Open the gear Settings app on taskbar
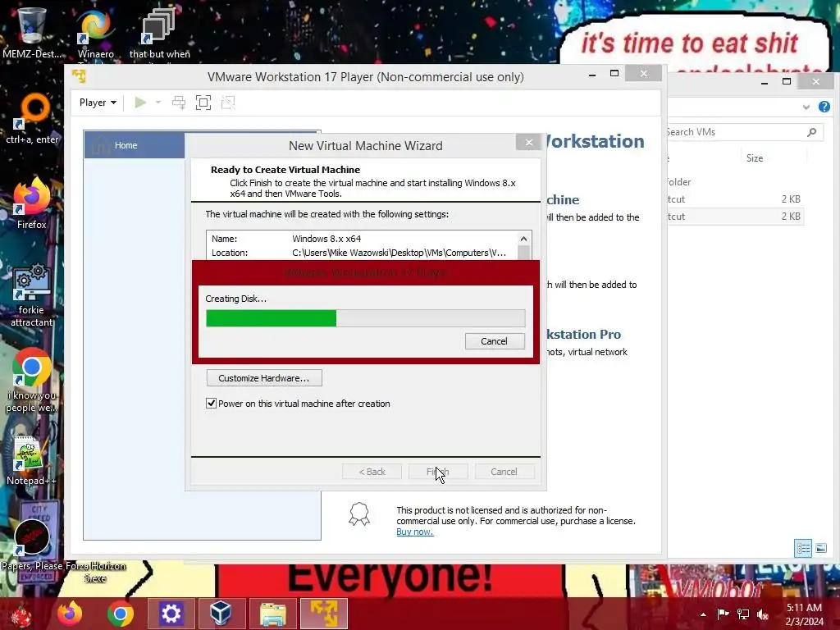This screenshot has height=630, width=840. click(x=171, y=614)
